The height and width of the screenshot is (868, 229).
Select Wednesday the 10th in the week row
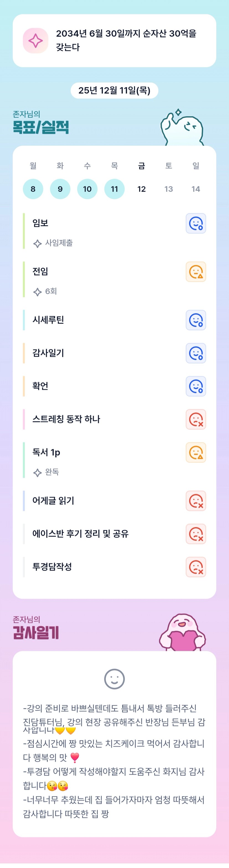click(87, 189)
